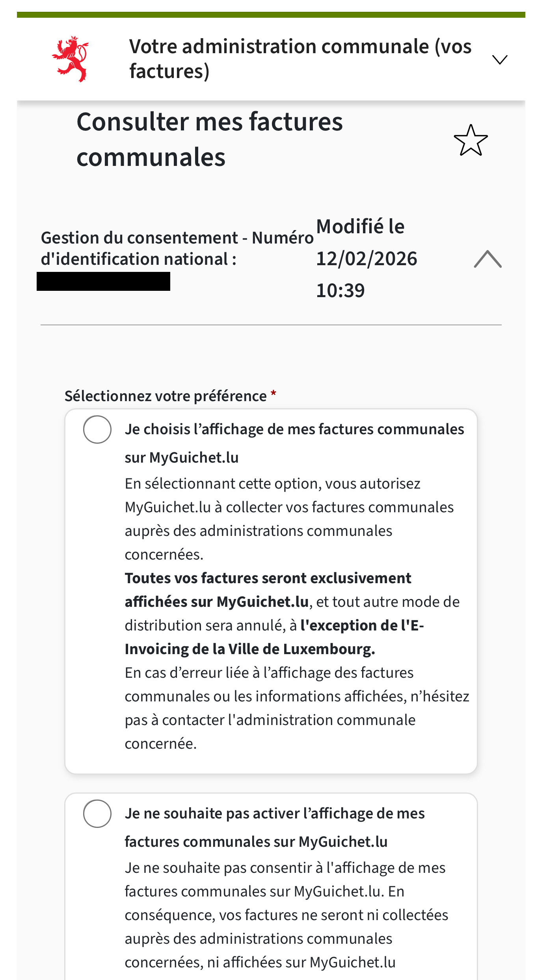547x980 pixels.
Task: Click bold text "Invoicing de la Ville de Luxembourg"
Action: (249, 649)
